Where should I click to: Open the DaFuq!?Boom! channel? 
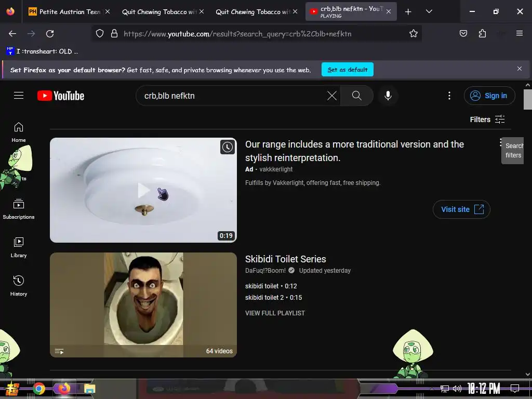[265, 270]
